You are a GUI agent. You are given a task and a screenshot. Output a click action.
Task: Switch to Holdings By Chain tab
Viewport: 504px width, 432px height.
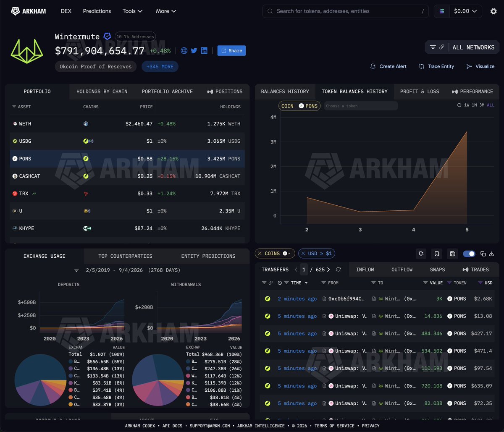point(102,92)
